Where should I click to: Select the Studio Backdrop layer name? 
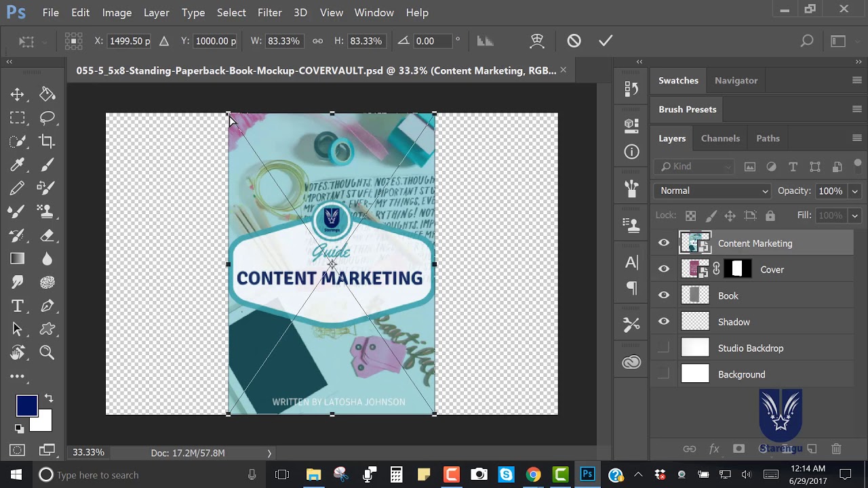751,348
